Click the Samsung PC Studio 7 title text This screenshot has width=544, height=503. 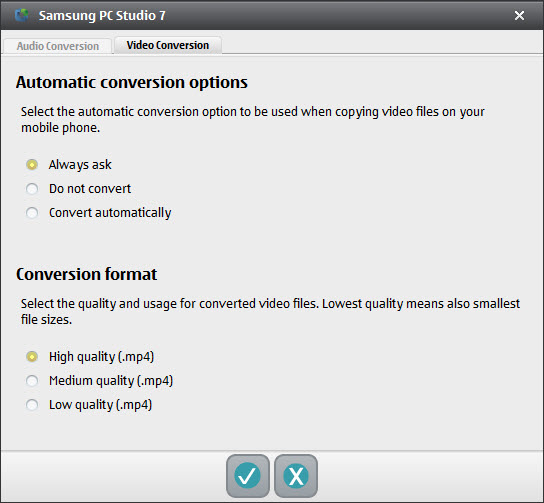pyautogui.click(x=102, y=16)
